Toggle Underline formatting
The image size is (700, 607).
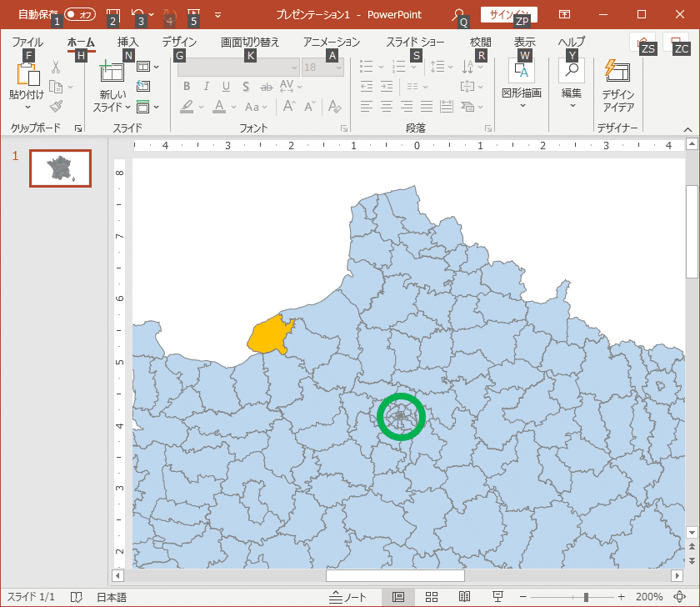pyautogui.click(x=227, y=87)
